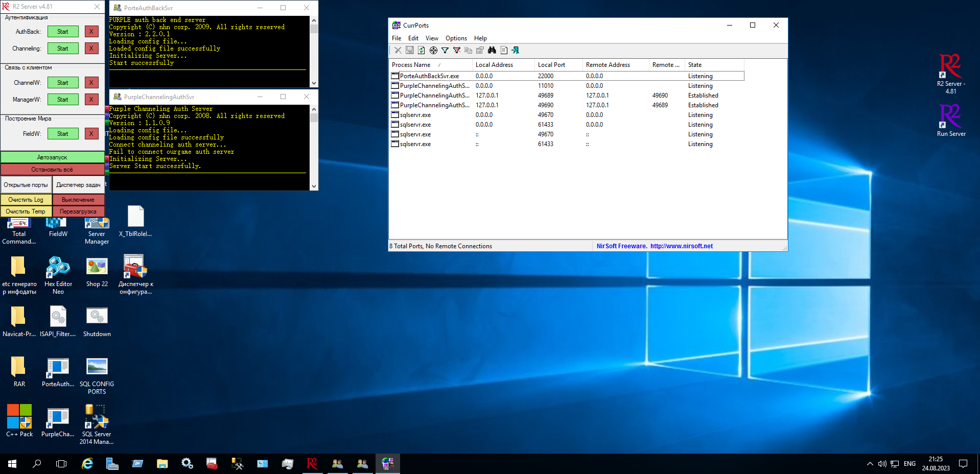980x474 pixels.
Task: Click the Windows Start button
Action: [12, 464]
